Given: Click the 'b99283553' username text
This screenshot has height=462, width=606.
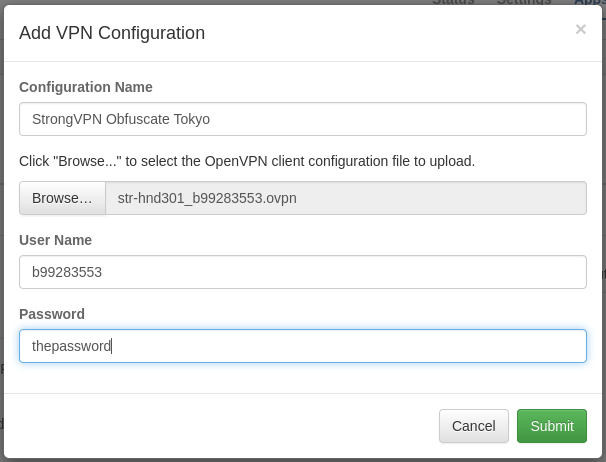Looking at the screenshot, I should pos(67,272).
